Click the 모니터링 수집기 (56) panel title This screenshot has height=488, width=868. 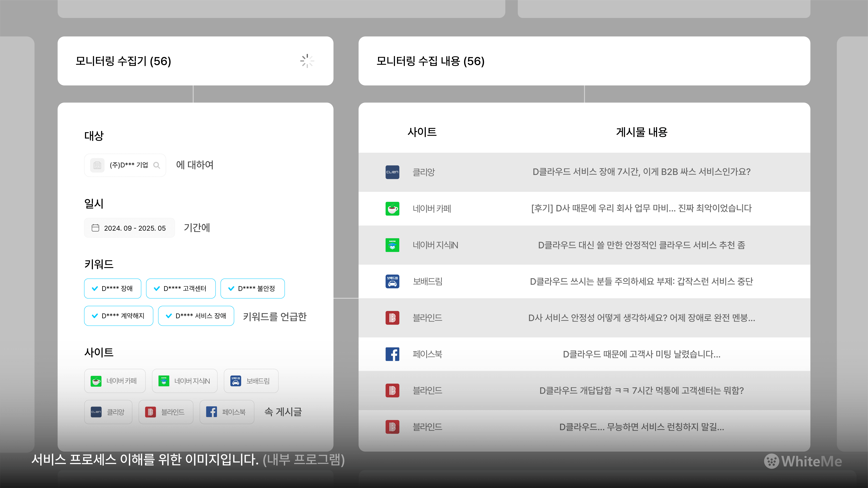pos(123,61)
